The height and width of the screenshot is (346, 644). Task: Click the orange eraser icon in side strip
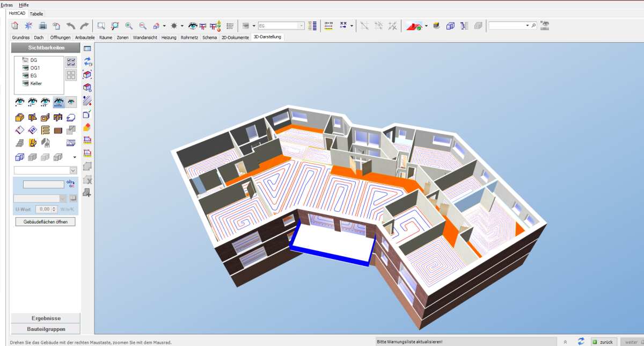[x=87, y=127]
